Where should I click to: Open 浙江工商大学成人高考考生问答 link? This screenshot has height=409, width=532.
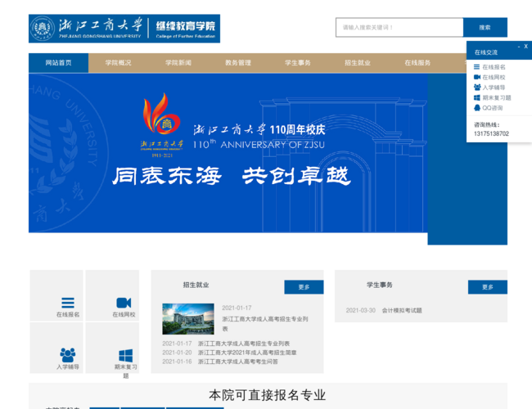pos(238,362)
